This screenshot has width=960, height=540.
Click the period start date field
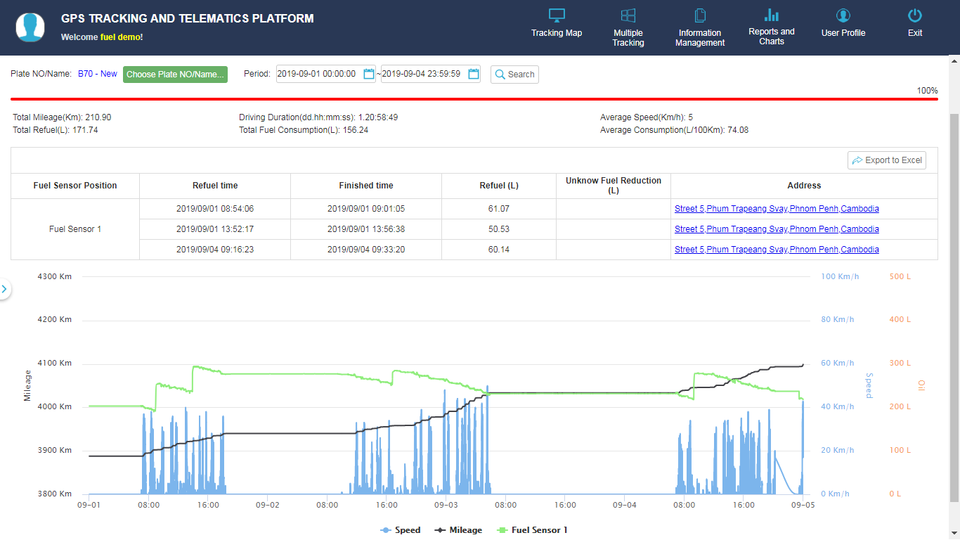(318, 74)
